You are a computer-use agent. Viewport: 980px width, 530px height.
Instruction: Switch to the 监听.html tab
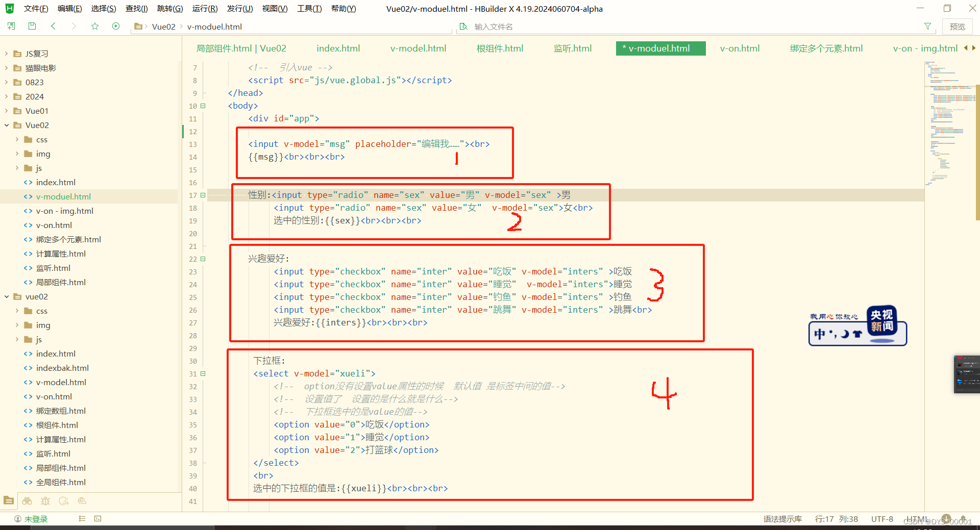pos(573,48)
